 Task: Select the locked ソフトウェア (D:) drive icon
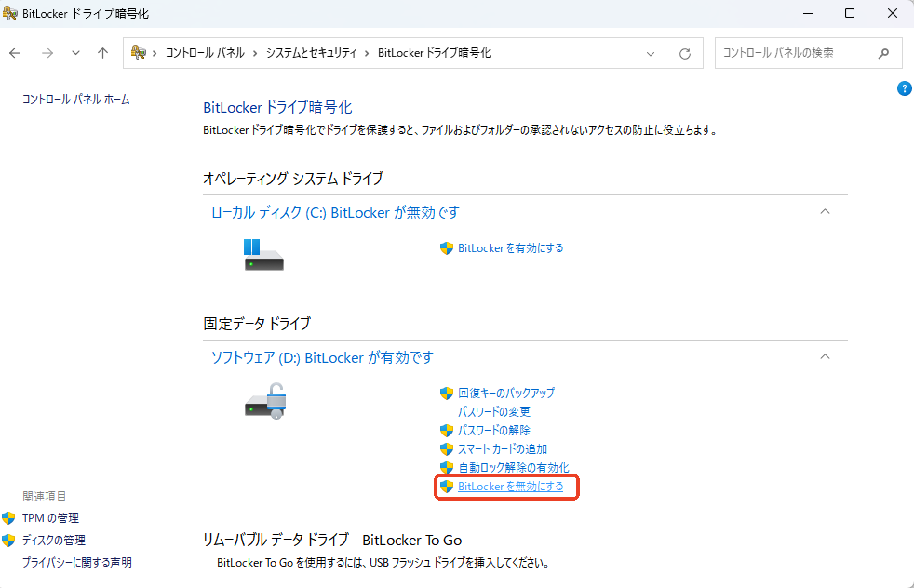264,402
